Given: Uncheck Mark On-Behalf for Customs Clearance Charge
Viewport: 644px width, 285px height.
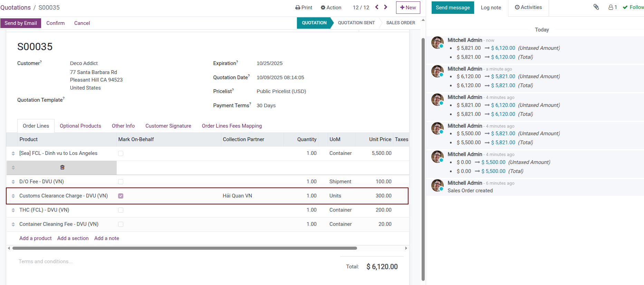Looking at the screenshot, I should click(121, 196).
